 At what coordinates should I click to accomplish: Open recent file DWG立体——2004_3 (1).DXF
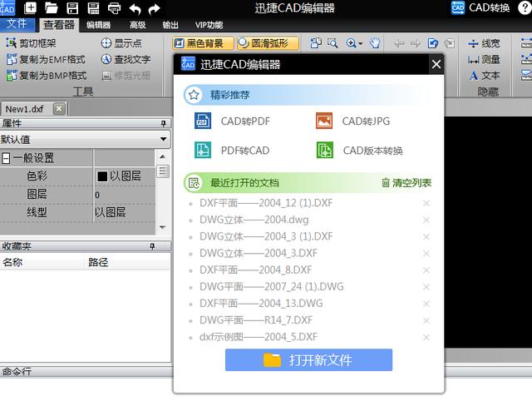(x=266, y=236)
